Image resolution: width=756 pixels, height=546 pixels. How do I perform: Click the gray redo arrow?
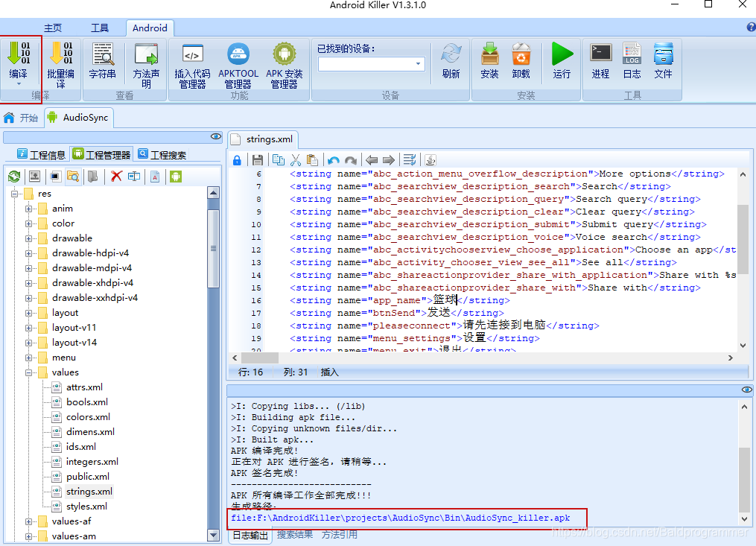click(x=351, y=160)
